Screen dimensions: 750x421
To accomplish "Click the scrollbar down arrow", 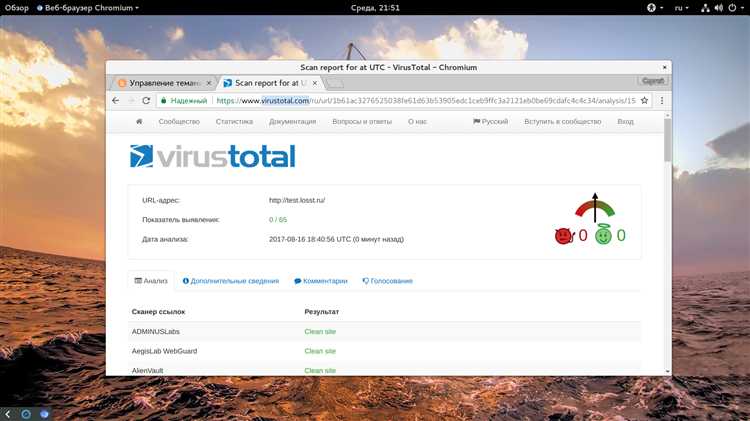I will point(667,371).
